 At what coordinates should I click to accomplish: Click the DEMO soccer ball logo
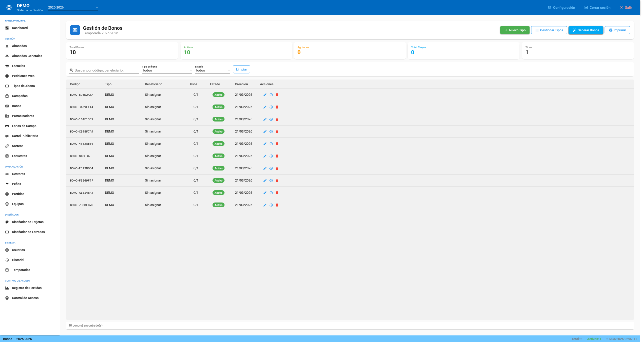click(x=9, y=7)
